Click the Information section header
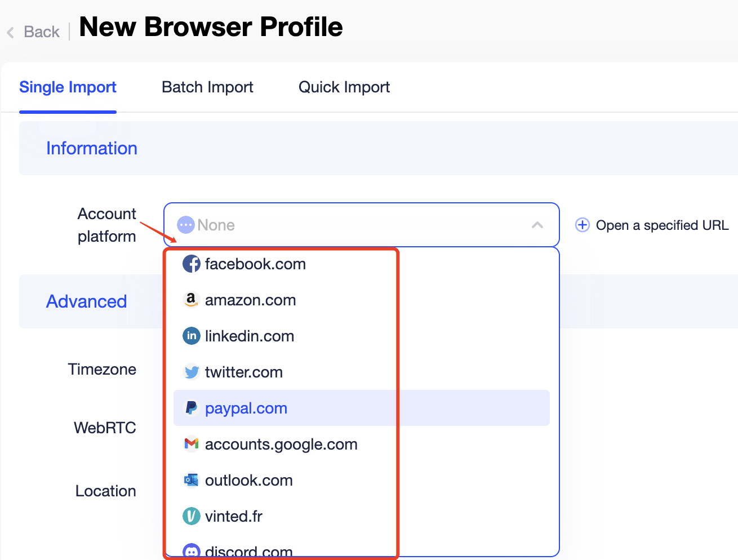 (92, 148)
